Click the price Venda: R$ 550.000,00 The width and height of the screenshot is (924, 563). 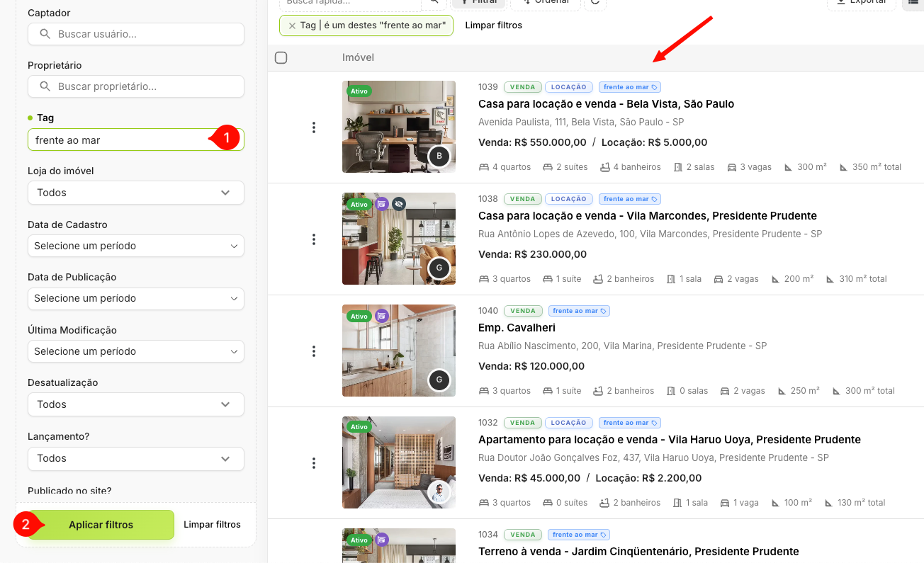532,142
